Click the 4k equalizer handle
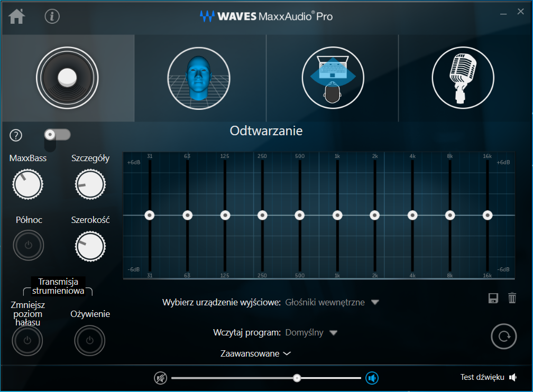The height and width of the screenshot is (392, 533). pos(412,215)
